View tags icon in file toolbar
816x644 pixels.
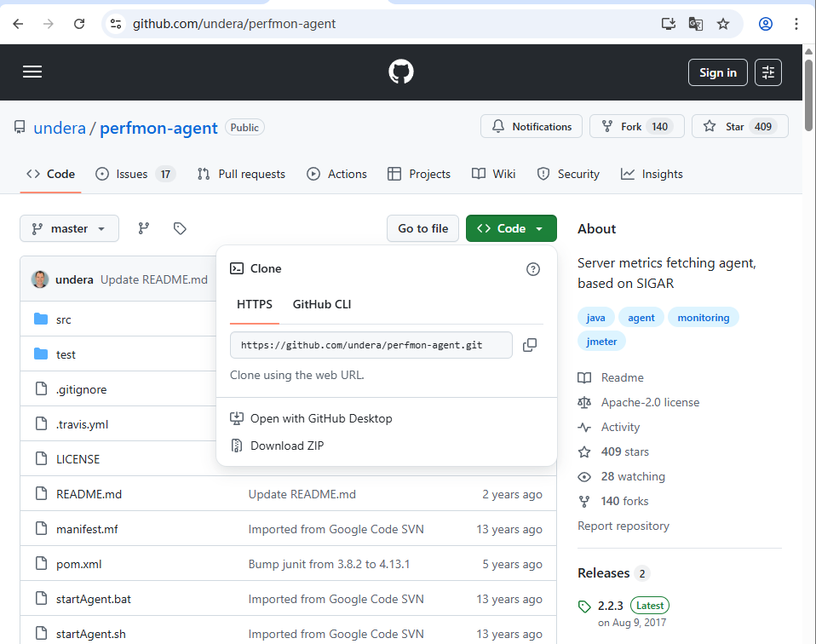(x=180, y=228)
